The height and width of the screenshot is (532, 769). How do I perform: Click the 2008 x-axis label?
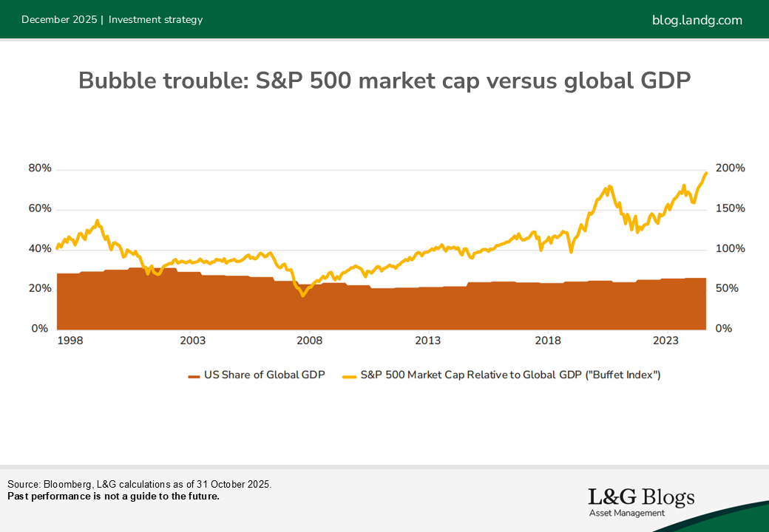[310, 341]
